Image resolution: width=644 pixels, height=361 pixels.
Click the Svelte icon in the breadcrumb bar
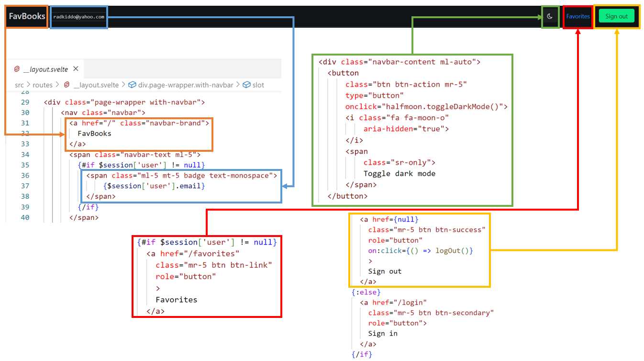[66, 85]
